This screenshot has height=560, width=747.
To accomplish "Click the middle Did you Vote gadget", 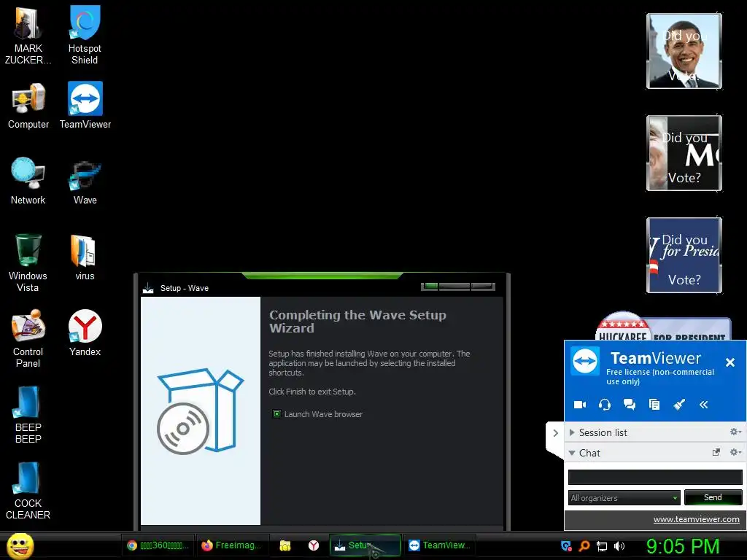I will click(x=684, y=153).
